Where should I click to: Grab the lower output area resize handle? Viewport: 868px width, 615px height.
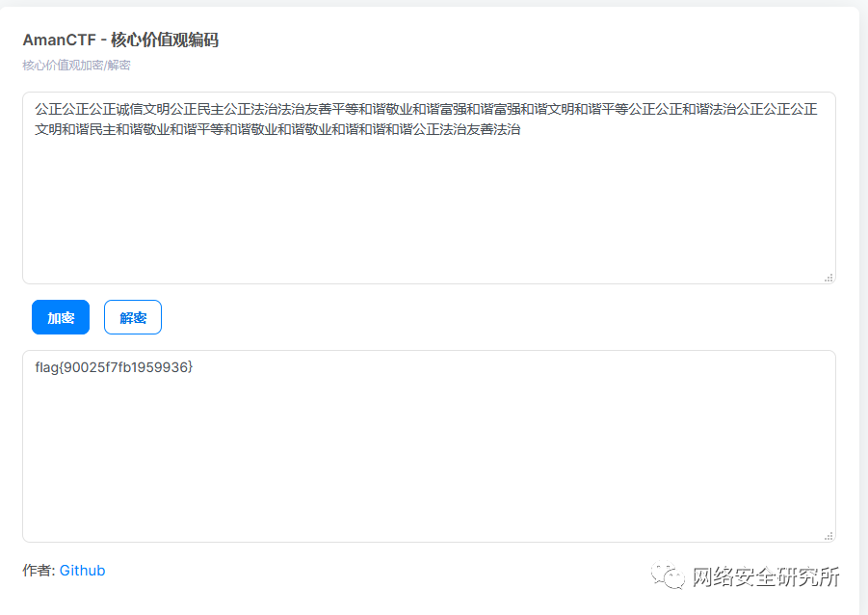pyautogui.click(x=829, y=536)
